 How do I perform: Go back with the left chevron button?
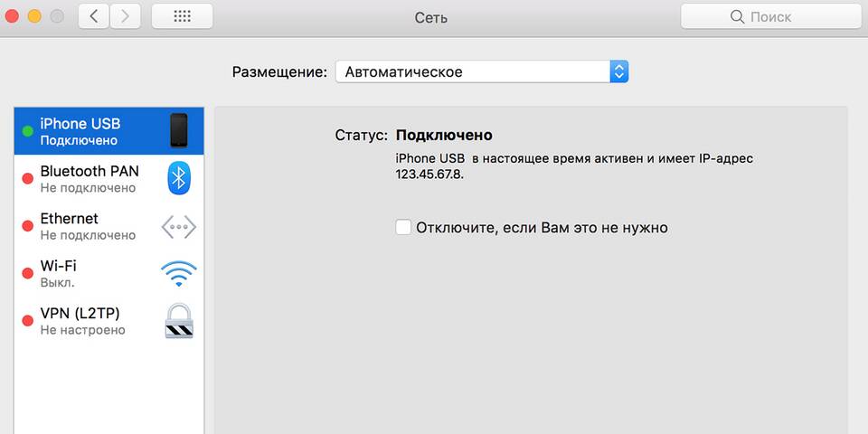click(94, 16)
